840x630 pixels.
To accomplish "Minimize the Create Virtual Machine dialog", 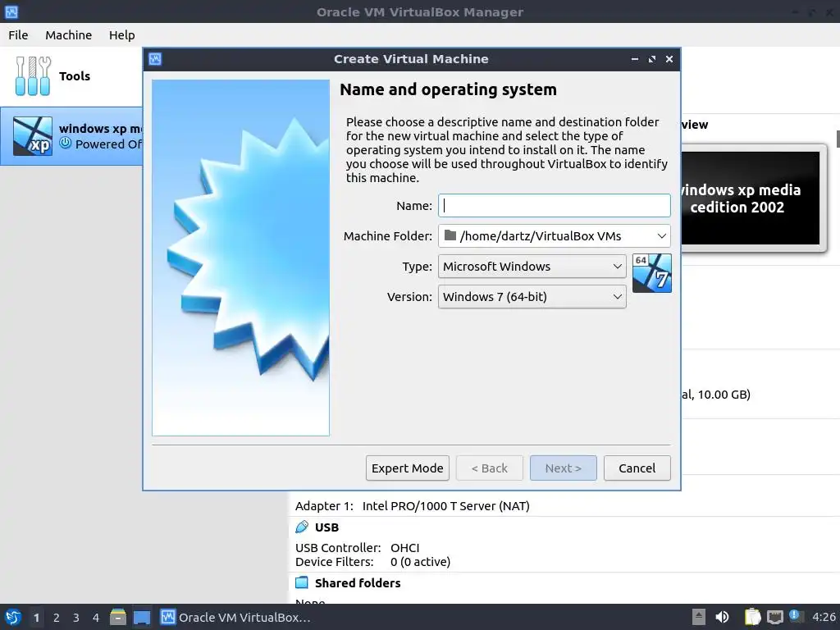I will (x=635, y=59).
